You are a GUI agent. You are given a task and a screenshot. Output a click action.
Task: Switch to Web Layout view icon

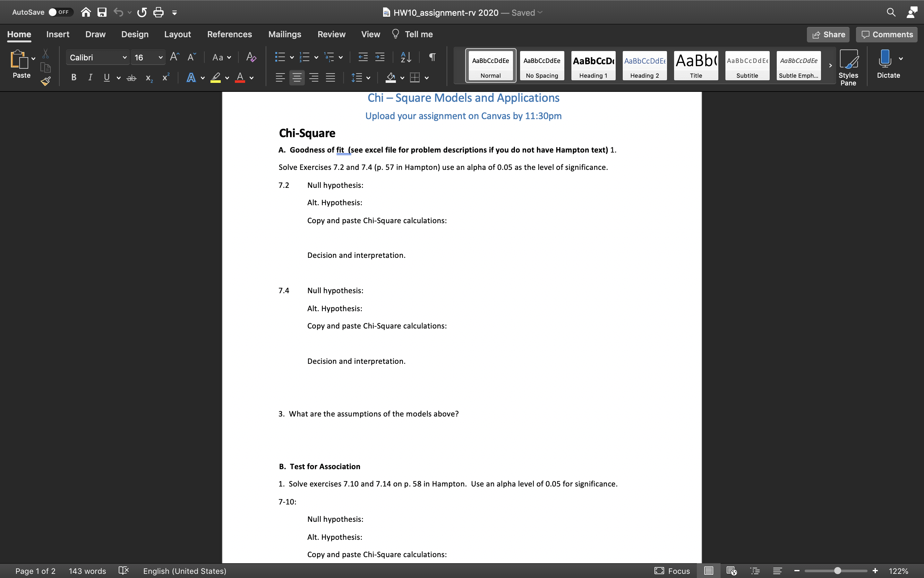tap(732, 571)
